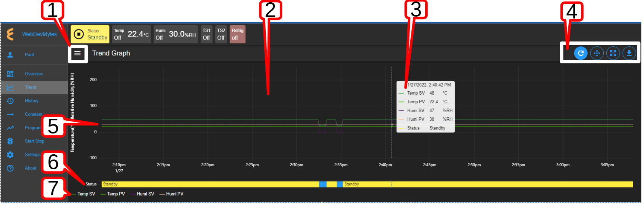Toggle Temp SV series in legend

pyautogui.click(x=83, y=194)
